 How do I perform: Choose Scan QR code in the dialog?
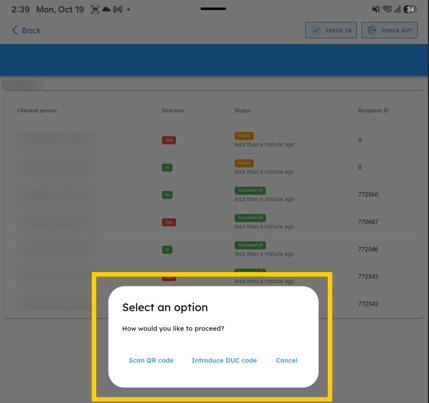(x=151, y=360)
